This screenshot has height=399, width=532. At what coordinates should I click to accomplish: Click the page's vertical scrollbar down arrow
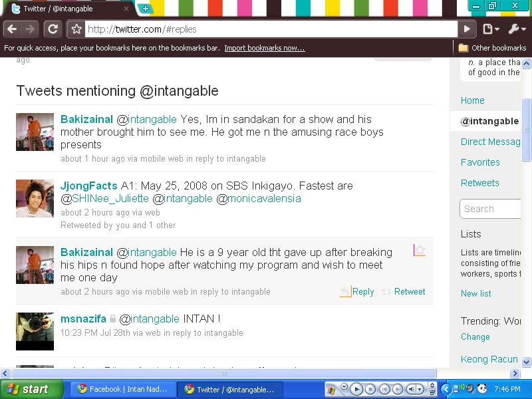[x=526, y=362]
